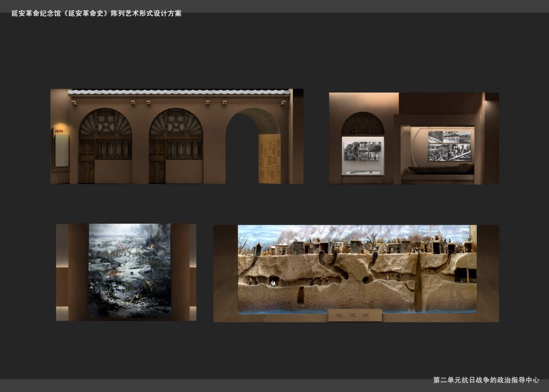
Task: Click the black-and-white photo collage above the boat
Action: 450,146
